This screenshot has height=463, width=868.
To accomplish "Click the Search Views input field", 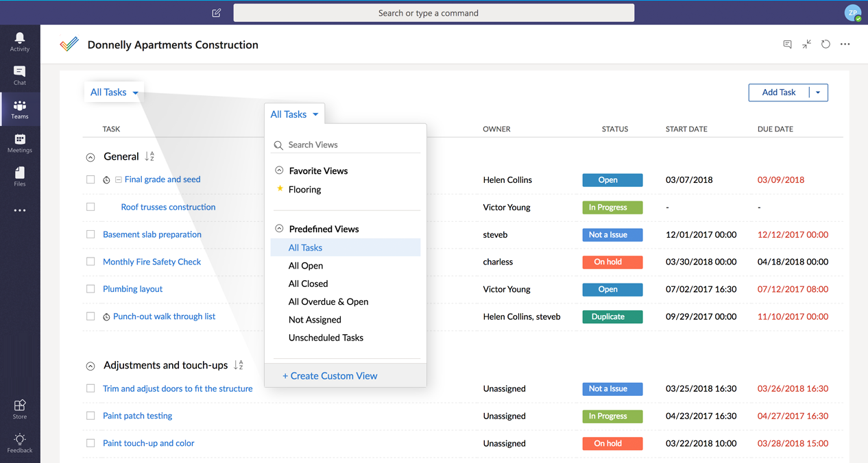I will [x=346, y=145].
